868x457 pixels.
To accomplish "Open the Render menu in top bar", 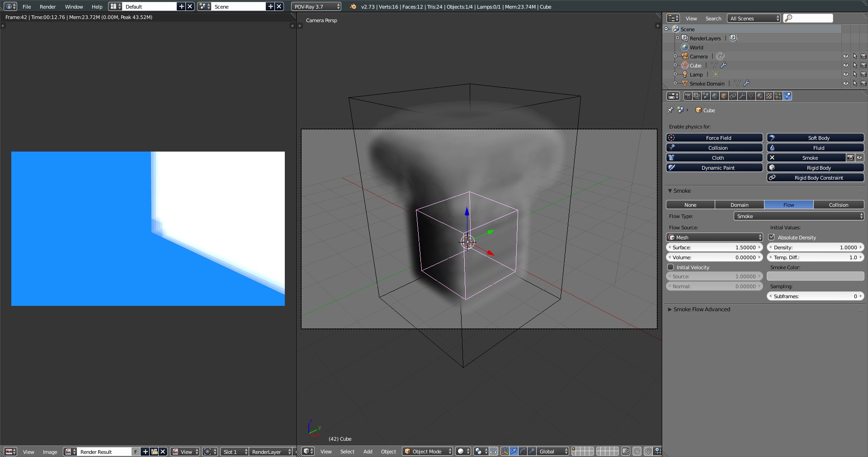I will coord(47,7).
